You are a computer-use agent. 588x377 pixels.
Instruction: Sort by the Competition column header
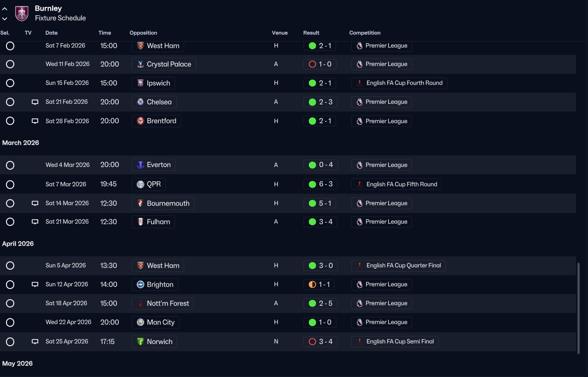365,33
